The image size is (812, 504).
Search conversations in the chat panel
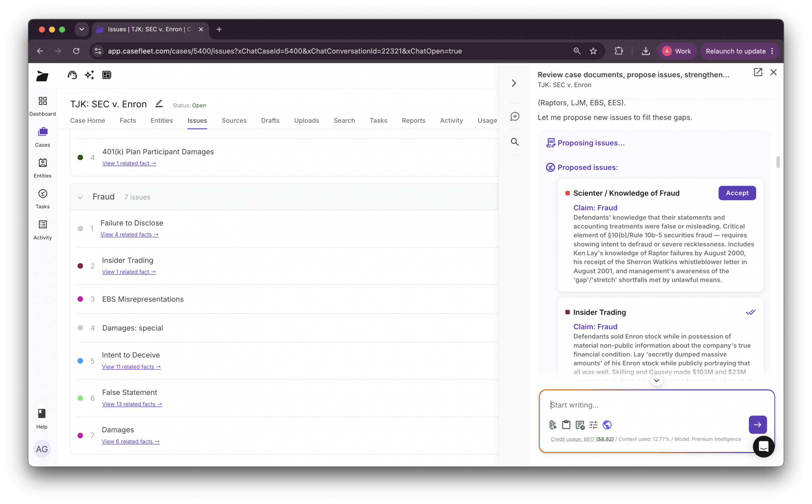click(x=515, y=142)
